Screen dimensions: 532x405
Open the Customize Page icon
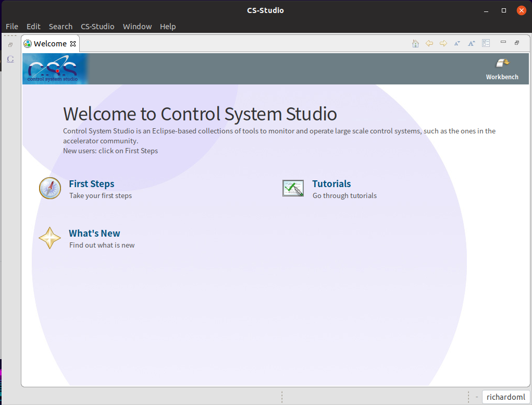486,43
